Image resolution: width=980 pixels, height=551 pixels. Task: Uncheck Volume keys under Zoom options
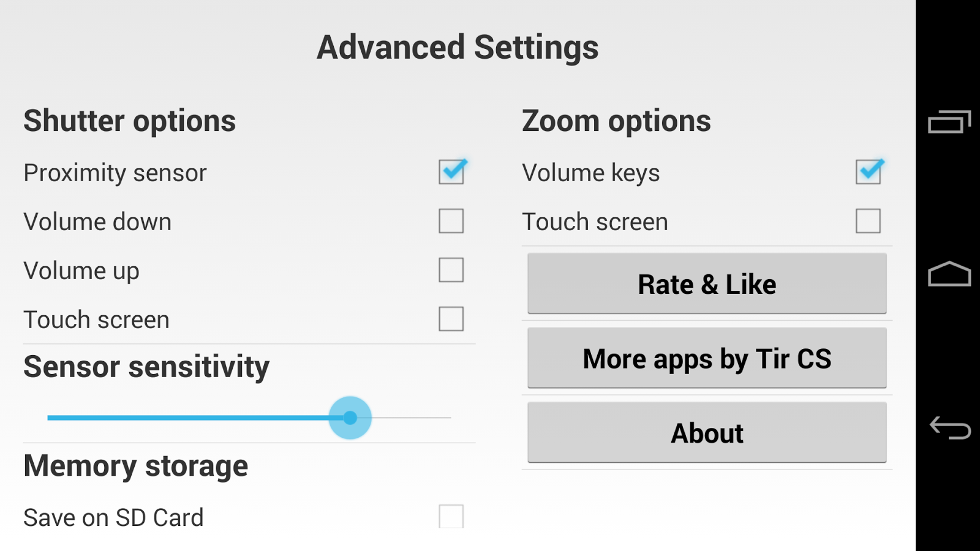pyautogui.click(x=869, y=172)
